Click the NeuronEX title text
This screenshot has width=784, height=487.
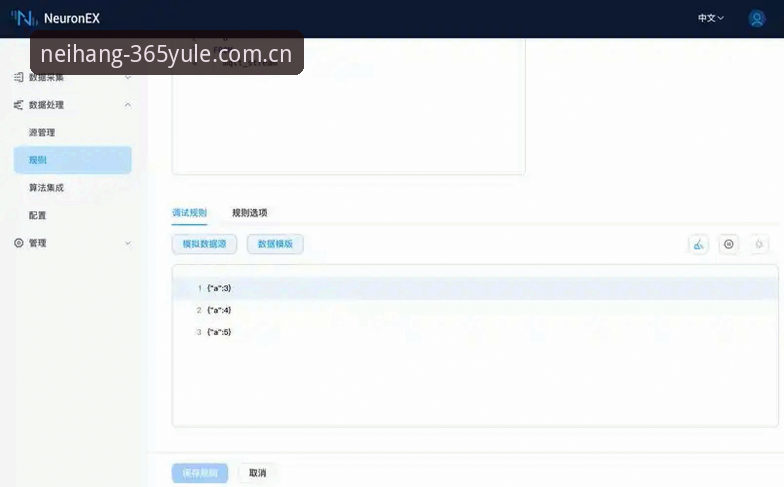click(x=72, y=18)
